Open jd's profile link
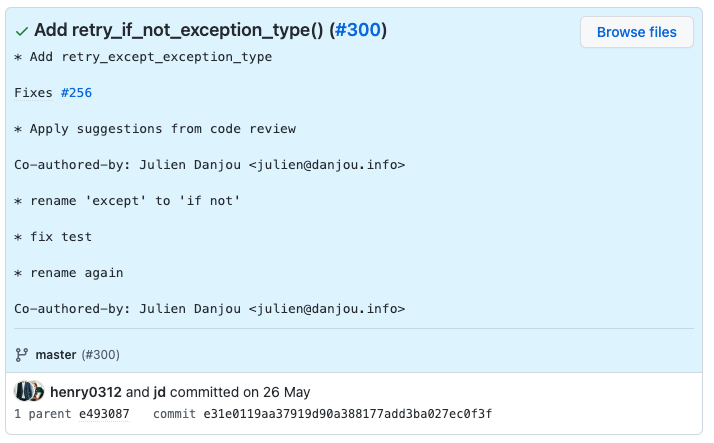 [159, 392]
